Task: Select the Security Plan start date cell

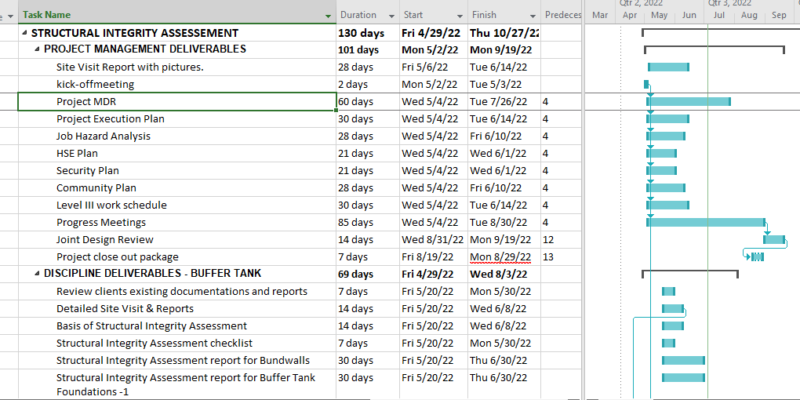Action: point(432,171)
